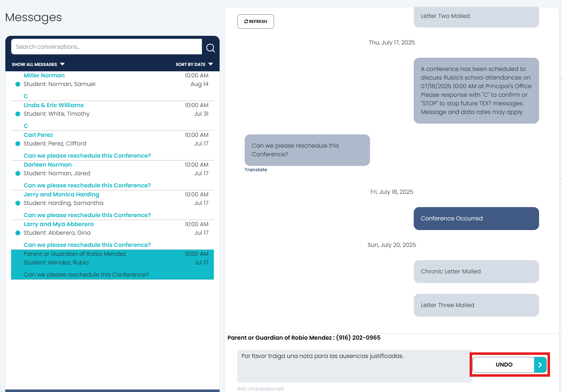Click unread dot beside Larry and Mya Abberero
Viewport: 562px width, 392px height.
pyautogui.click(x=18, y=233)
